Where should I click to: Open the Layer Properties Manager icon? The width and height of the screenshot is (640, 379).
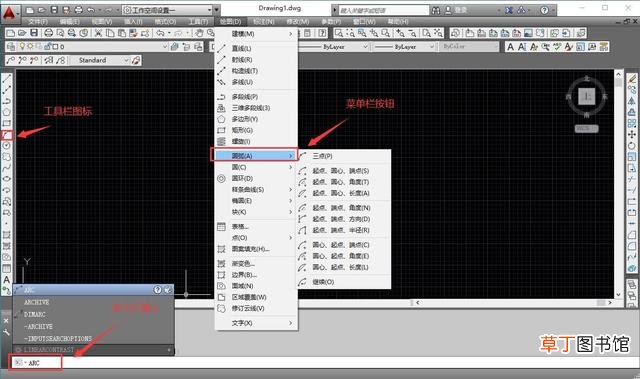[x=11, y=47]
